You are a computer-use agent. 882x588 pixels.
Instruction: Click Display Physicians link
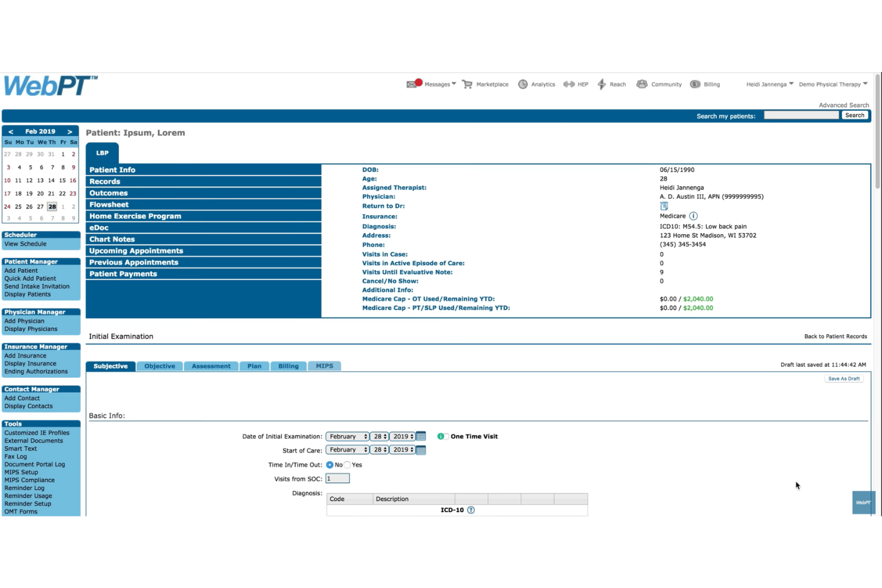point(31,329)
